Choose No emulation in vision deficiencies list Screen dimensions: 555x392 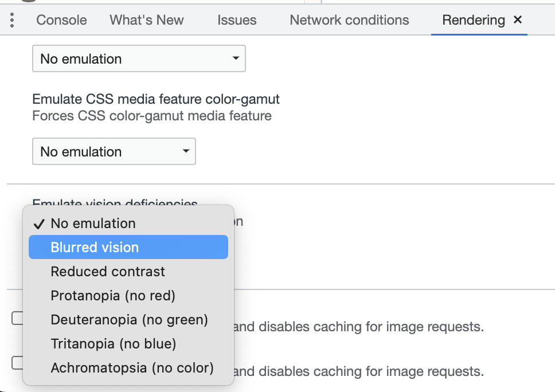coord(128,224)
